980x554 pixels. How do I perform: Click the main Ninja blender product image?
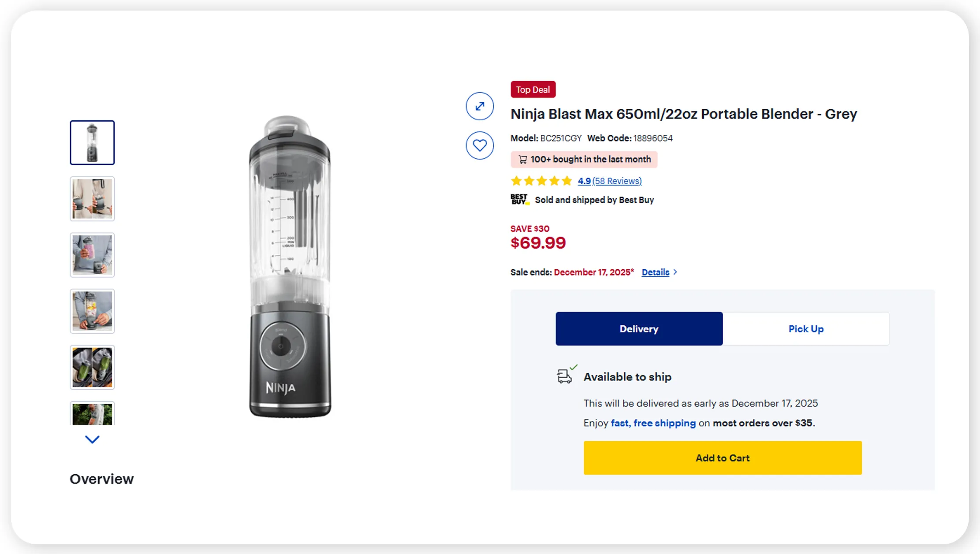(x=290, y=267)
